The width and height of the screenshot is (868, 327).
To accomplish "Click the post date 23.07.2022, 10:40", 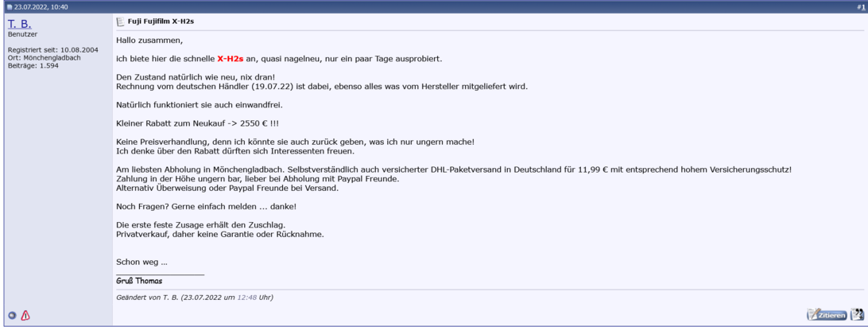I will tap(41, 6).
